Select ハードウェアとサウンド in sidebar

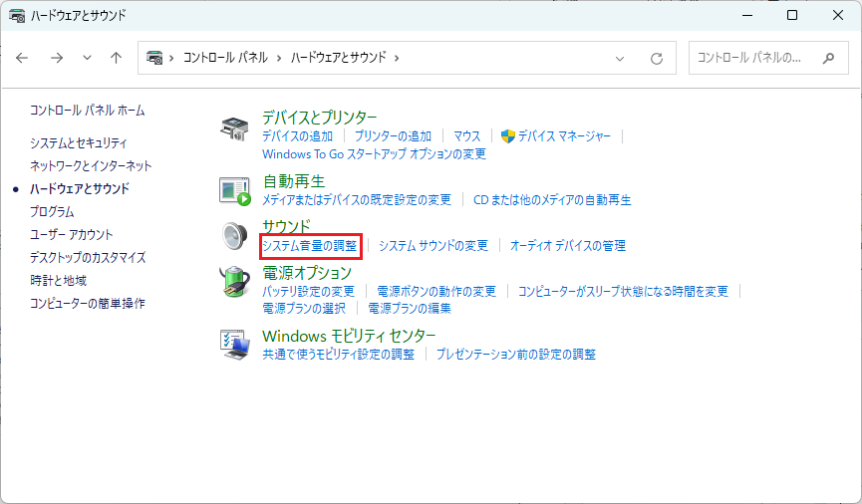pos(80,188)
